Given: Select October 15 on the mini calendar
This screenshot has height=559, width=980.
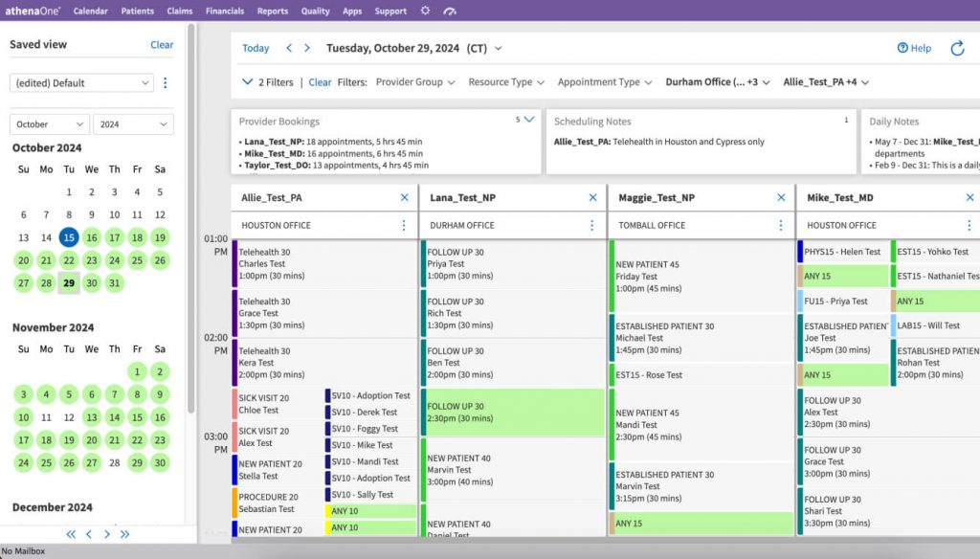Looking at the screenshot, I should tap(68, 236).
